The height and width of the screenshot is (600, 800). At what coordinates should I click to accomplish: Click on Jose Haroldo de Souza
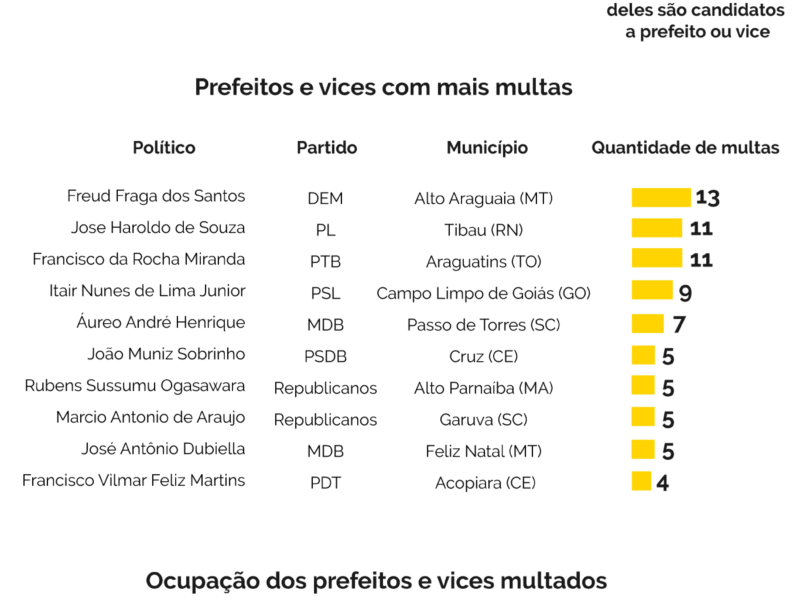[158, 228]
